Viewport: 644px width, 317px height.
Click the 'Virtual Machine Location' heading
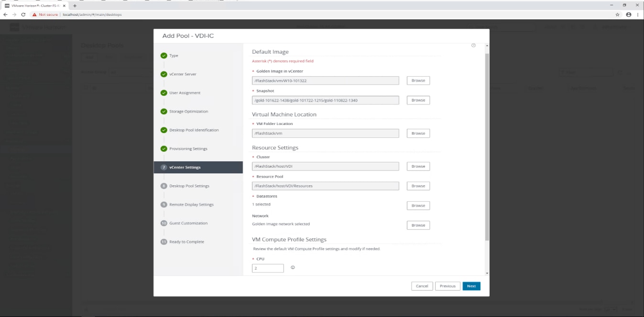point(284,114)
